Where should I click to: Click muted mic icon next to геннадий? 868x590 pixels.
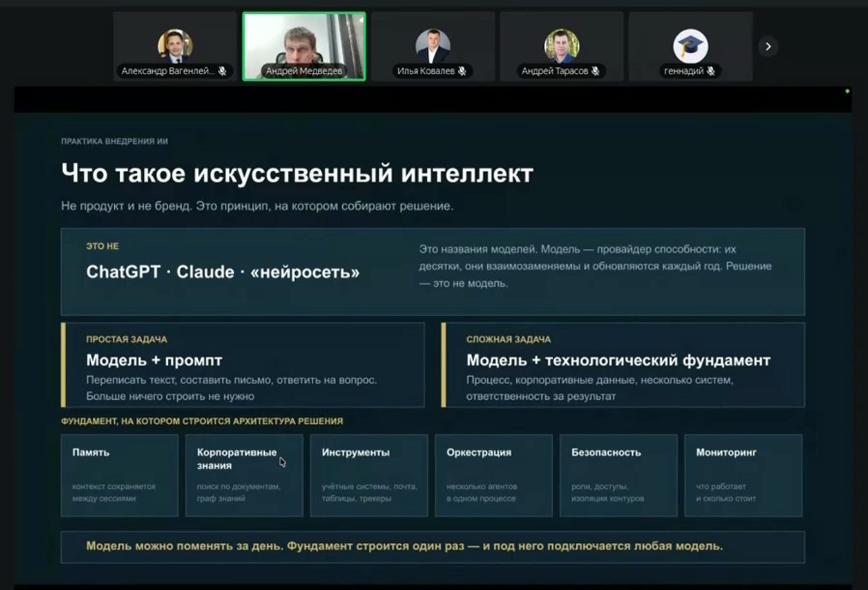pyautogui.click(x=711, y=71)
